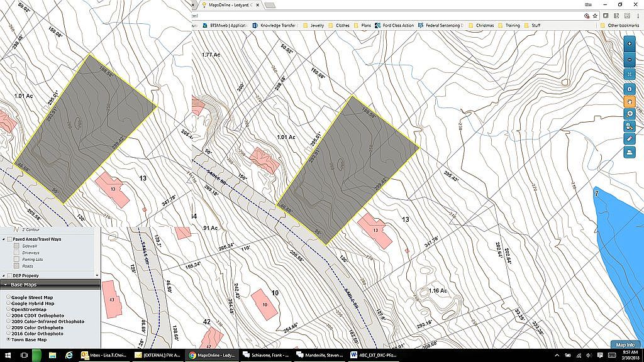The height and width of the screenshot is (362, 644).
Task: Enable the Paved Areas/Travel Ways layer
Action: tap(9, 239)
